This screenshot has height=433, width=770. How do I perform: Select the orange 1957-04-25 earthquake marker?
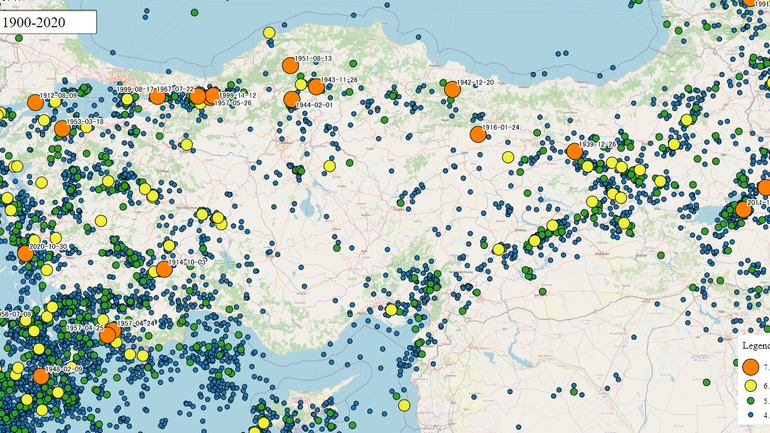coord(108,336)
